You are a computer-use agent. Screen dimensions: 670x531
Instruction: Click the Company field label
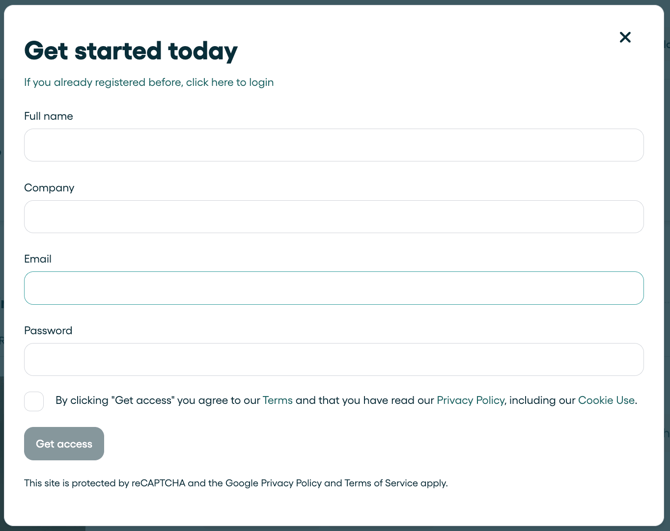[x=49, y=188]
